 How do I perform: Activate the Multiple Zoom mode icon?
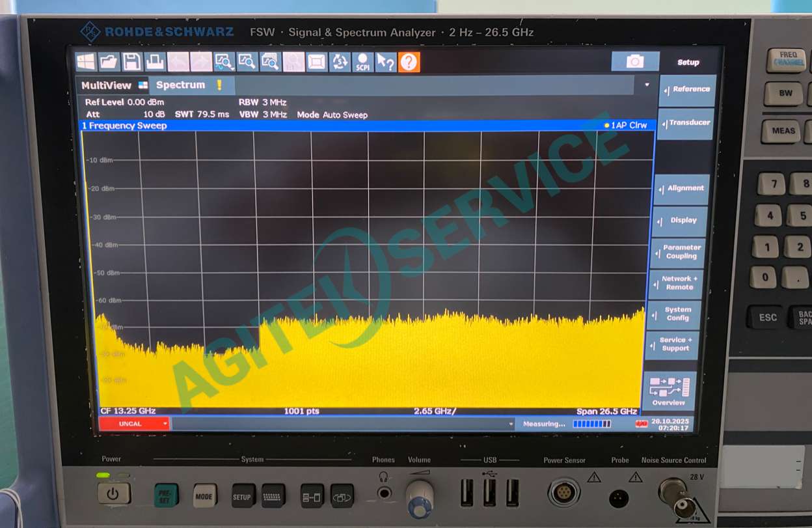pos(247,62)
